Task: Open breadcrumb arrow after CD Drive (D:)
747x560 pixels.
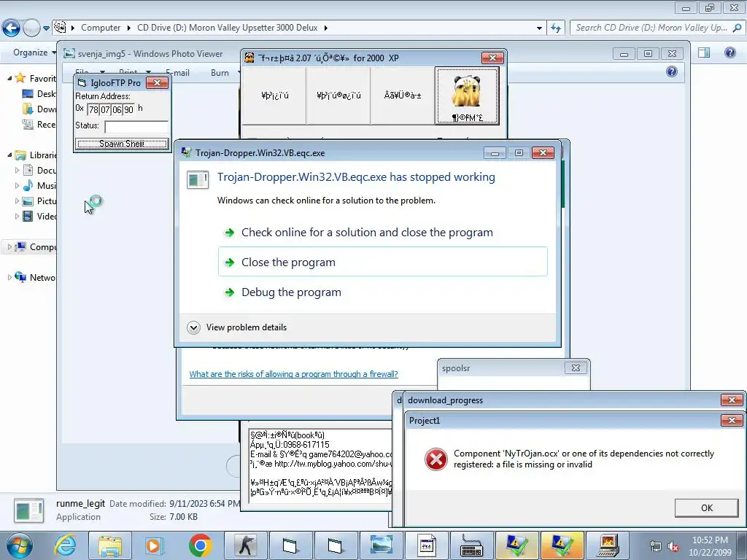Action: click(326, 28)
